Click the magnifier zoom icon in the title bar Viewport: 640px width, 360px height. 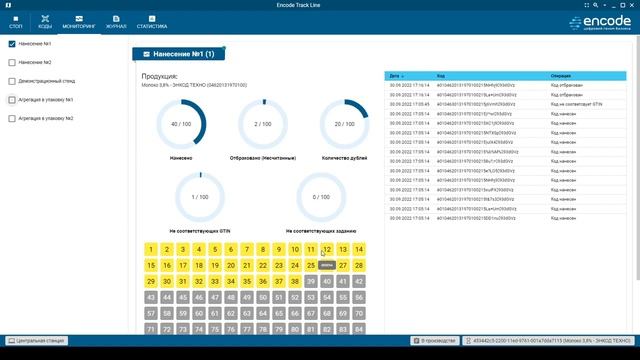596,5
